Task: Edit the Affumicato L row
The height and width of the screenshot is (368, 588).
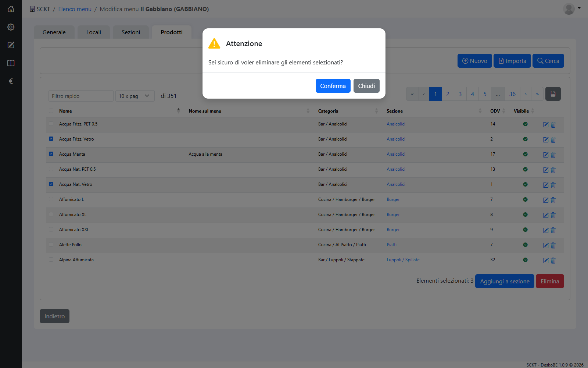Action: [x=546, y=200]
